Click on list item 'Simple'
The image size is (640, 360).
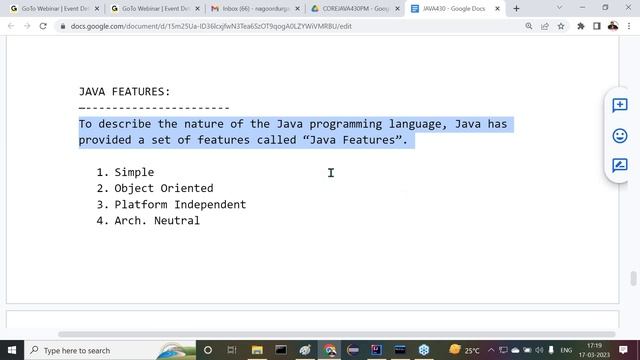click(x=134, y=172)
